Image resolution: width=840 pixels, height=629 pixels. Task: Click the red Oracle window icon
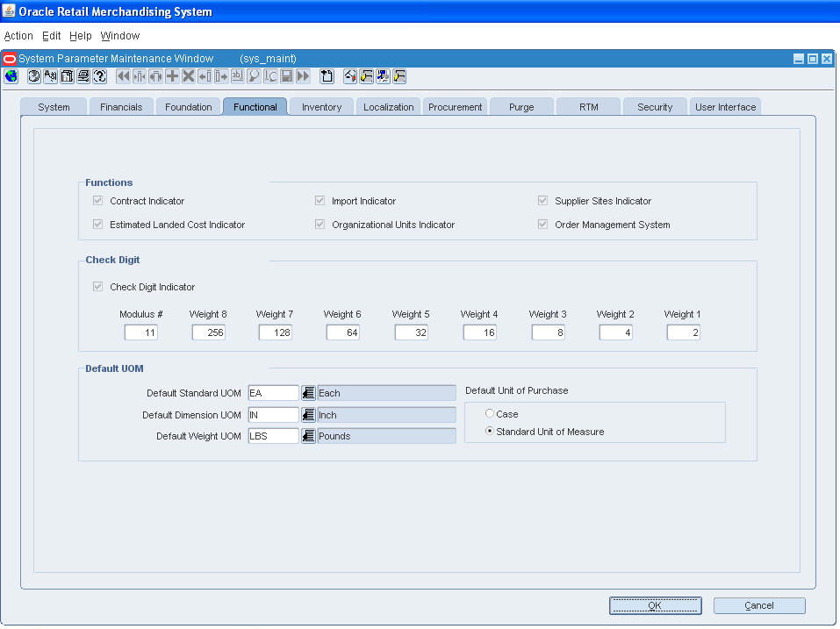tap(10, 59)
